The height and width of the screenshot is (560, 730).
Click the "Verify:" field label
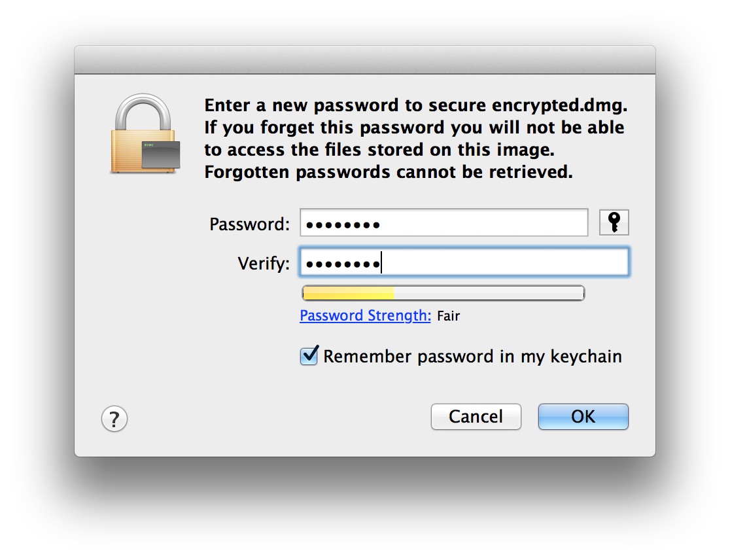[x=264, y=264]
